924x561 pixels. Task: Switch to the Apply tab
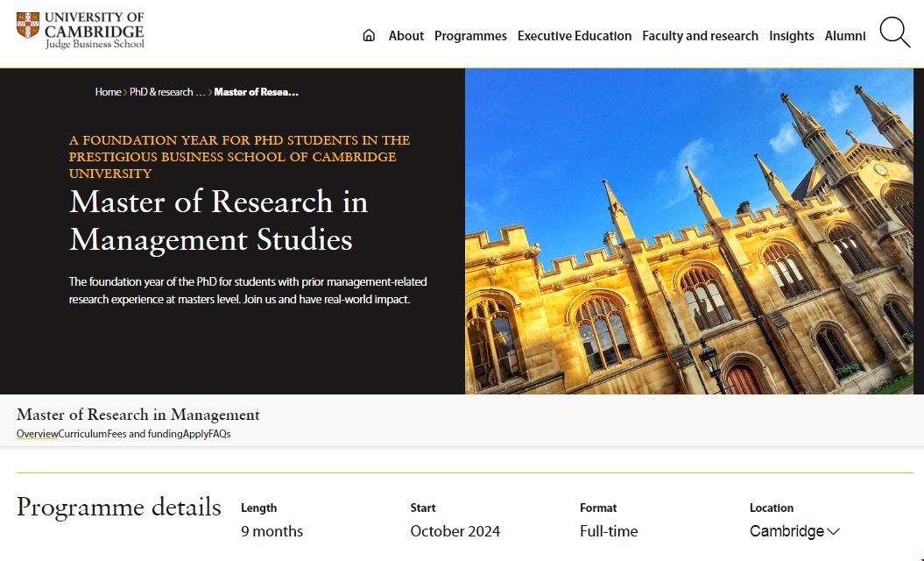tap(194, 433)
